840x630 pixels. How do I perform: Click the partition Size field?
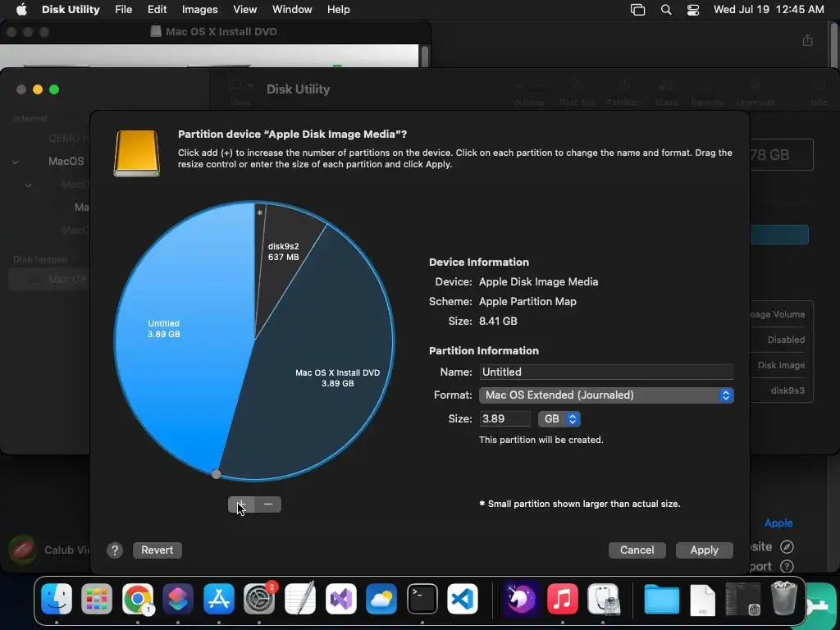pyautogui.click(x=505, y=418)
